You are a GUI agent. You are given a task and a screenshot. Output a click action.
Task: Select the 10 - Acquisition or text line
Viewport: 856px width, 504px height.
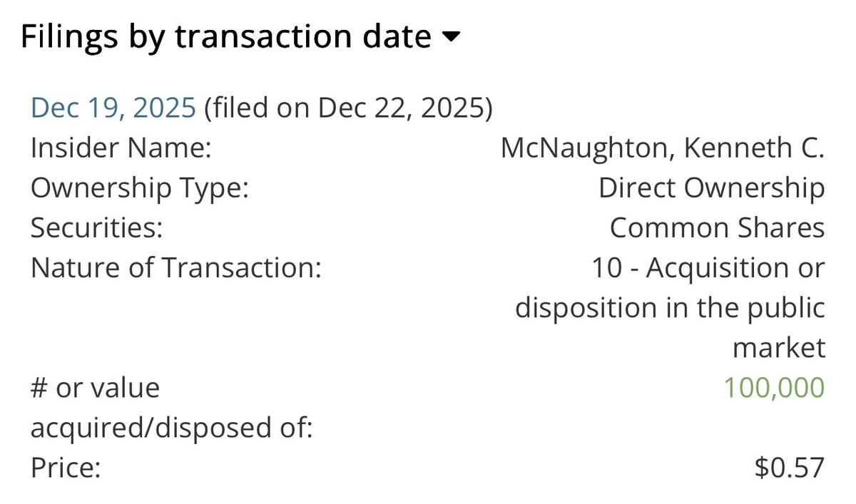tap(708, 269)
